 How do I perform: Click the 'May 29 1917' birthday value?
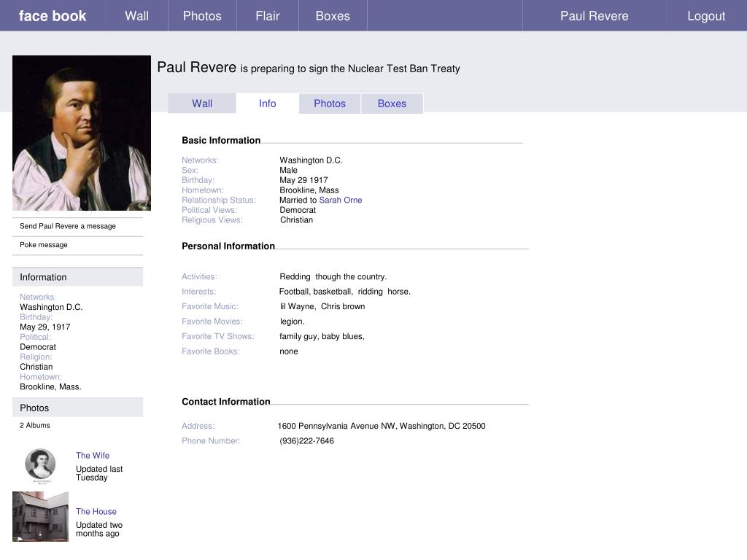(303, 180)
